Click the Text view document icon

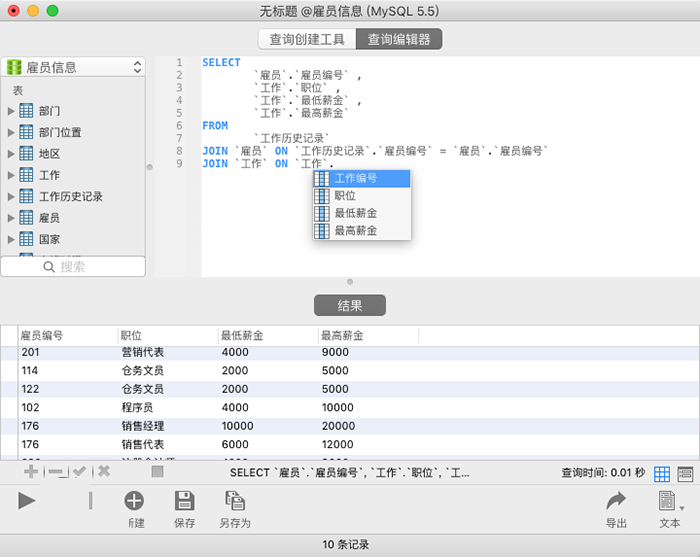667,501
